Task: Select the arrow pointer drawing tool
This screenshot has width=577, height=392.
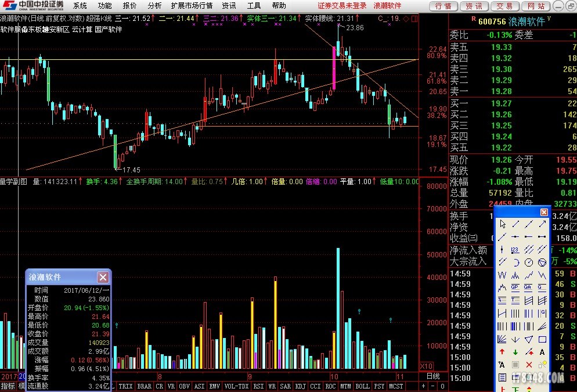Action: [503, 224]
